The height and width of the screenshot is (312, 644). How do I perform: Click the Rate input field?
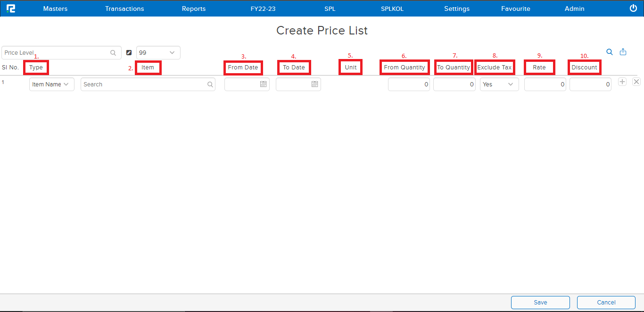(545, 84)
